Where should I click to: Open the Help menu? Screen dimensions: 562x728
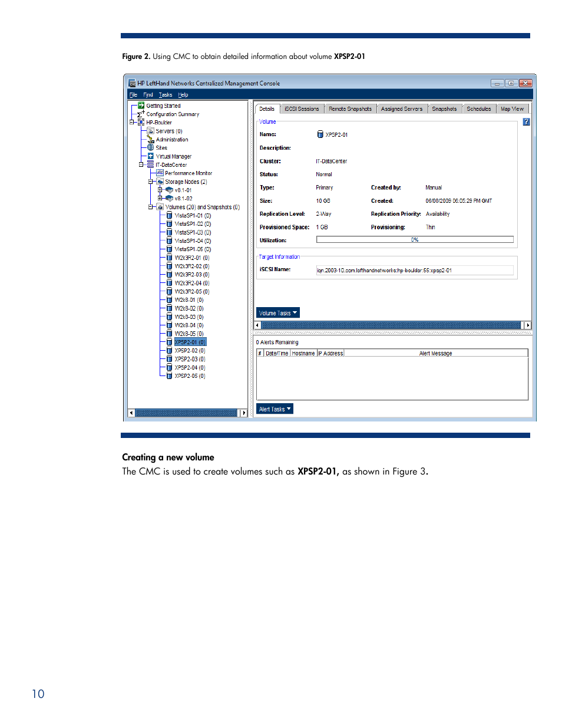coord(183,94)
